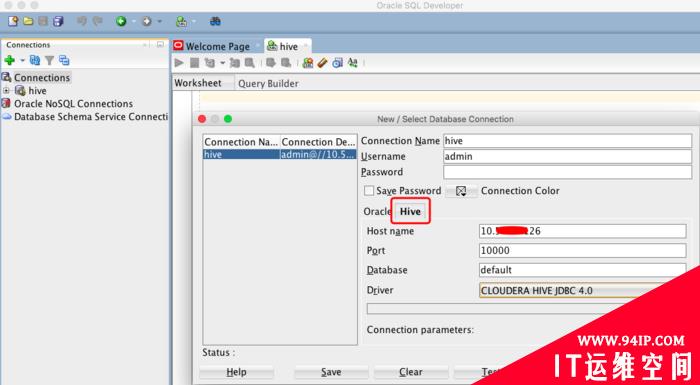This screenshot has height=385, width=700.
Task: Select the Hive connection type tab
Action: tap(410, 211)
